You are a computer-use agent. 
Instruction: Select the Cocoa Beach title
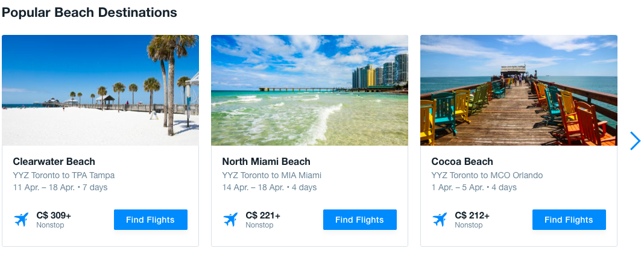pos(462,161)
